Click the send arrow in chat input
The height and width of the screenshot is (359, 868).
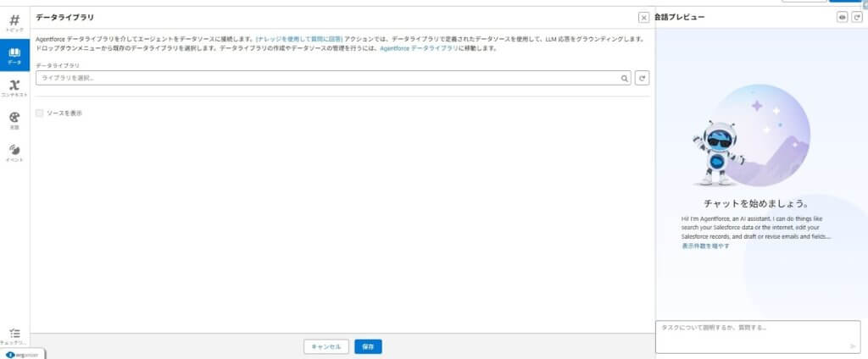coord(853,347)
